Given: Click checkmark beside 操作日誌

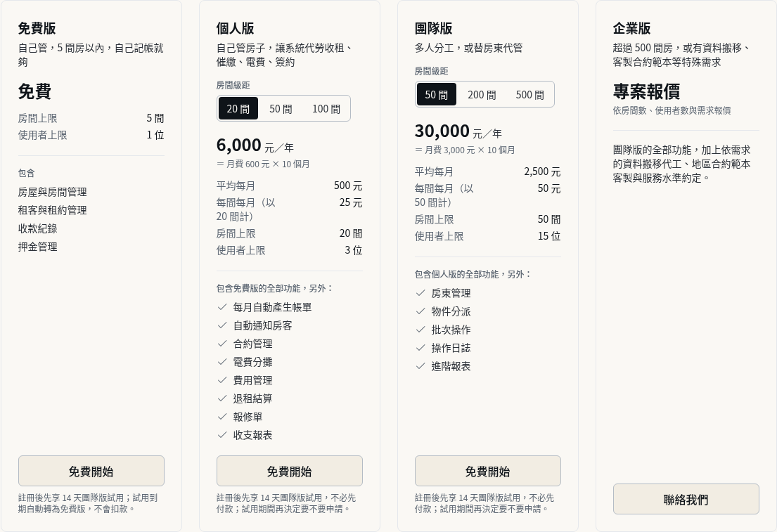Looking at the screenshot, I should point(420,349).
